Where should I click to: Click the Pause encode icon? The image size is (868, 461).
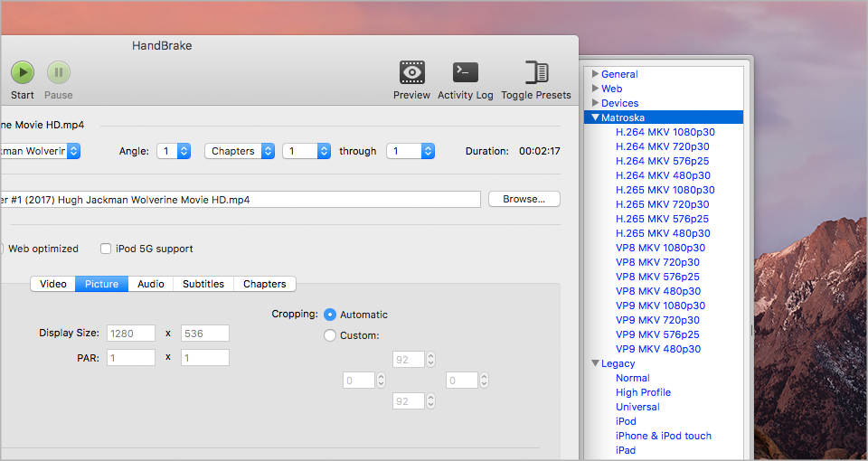pos(59,72)
